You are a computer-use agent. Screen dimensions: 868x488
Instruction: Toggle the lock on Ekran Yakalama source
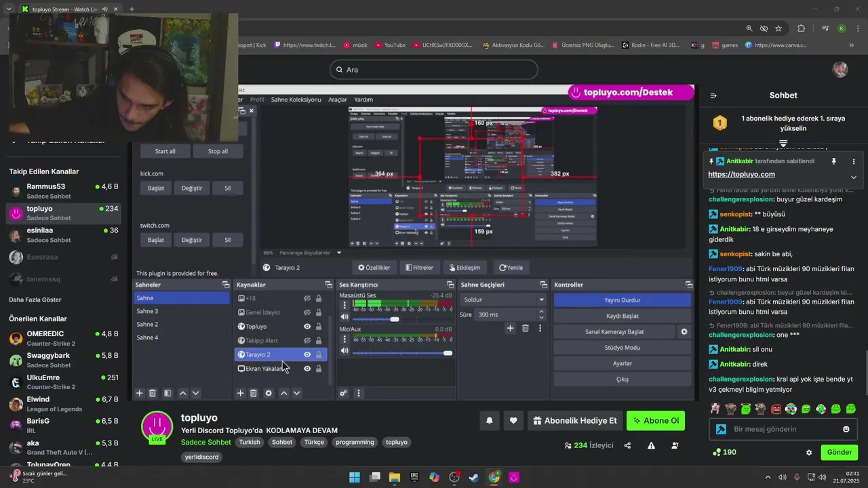319,369
